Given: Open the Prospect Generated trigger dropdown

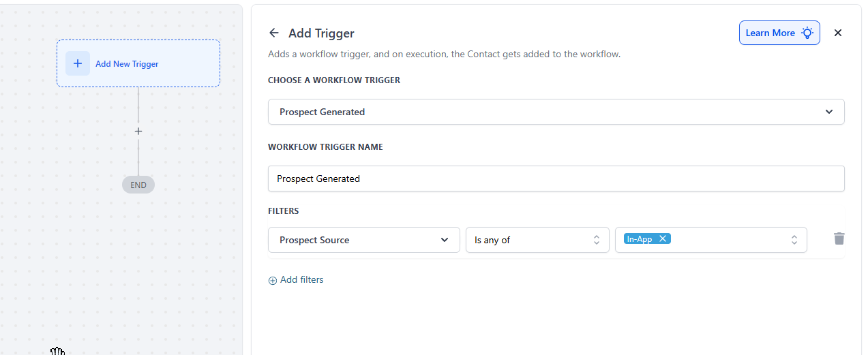Looking at the screenshot, I should 545,112.
